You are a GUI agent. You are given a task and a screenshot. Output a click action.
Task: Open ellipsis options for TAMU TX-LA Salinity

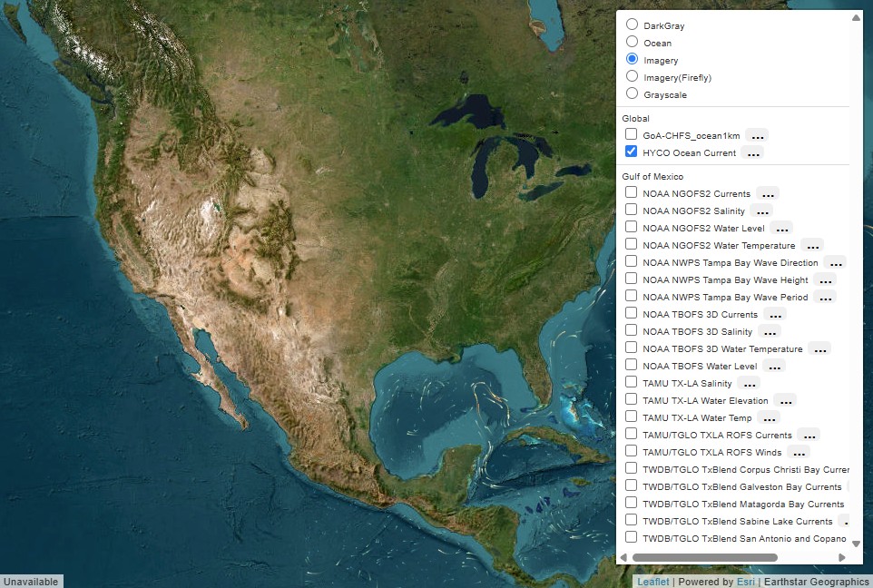coord(749,384)
